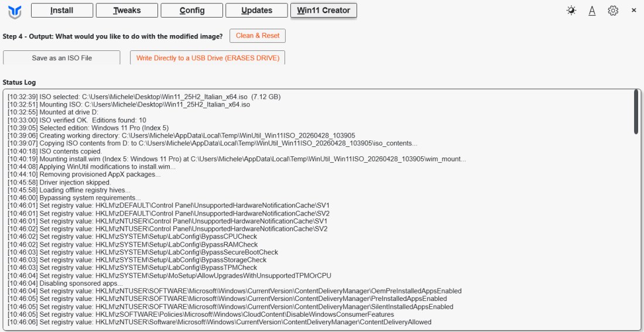The height and width of the screenshot is (332, 644).
Task: Toggle the light/dark theme sun icon
Action: (571, 11)
